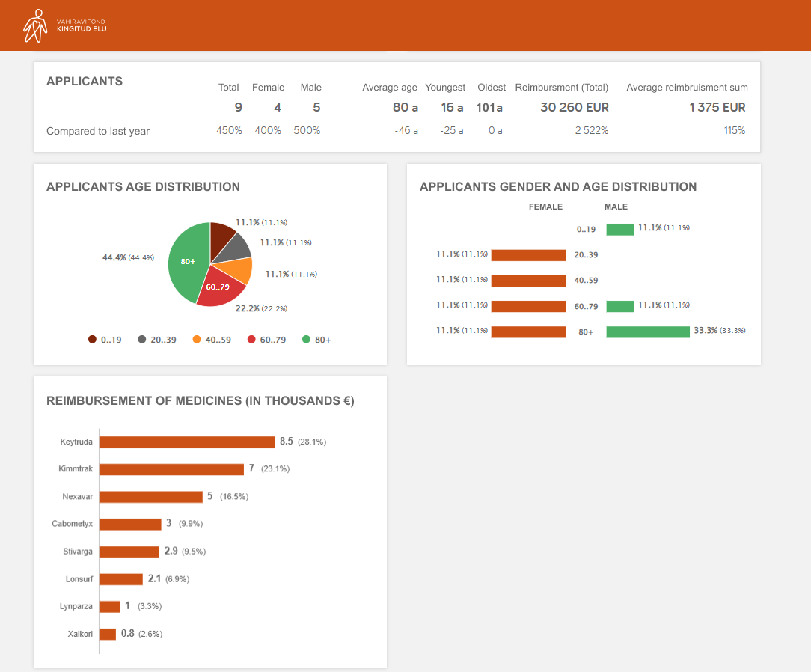
Task: Select the 40..59 legend dot
Action: pos(197,339)
